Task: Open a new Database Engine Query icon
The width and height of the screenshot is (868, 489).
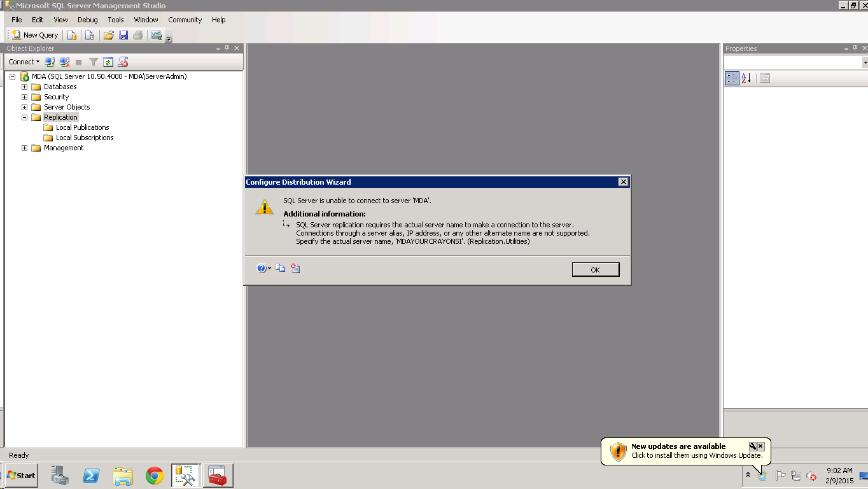Action: click(72, 35)
